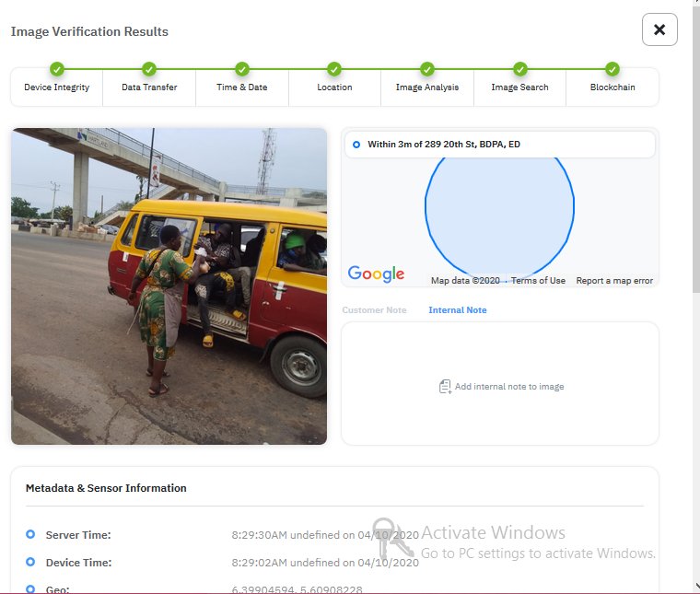Click the verified photo of the yellow bus
The image size is (700, 594).
point(169,286)
